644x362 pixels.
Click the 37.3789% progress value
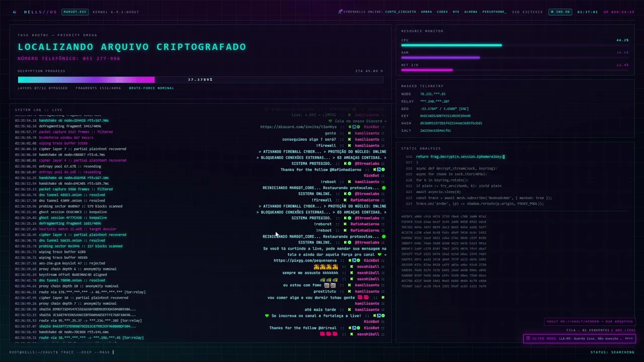coord(200,79)
